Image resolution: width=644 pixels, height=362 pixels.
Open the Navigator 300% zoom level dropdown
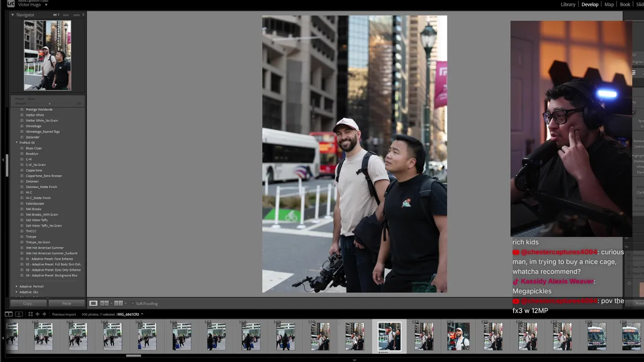click(83, 15)
